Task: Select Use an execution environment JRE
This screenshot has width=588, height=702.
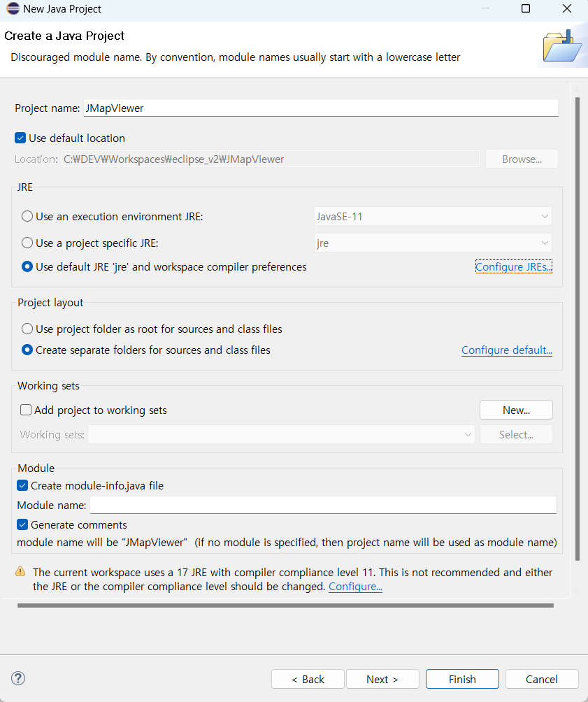Action: pos(27,216)
